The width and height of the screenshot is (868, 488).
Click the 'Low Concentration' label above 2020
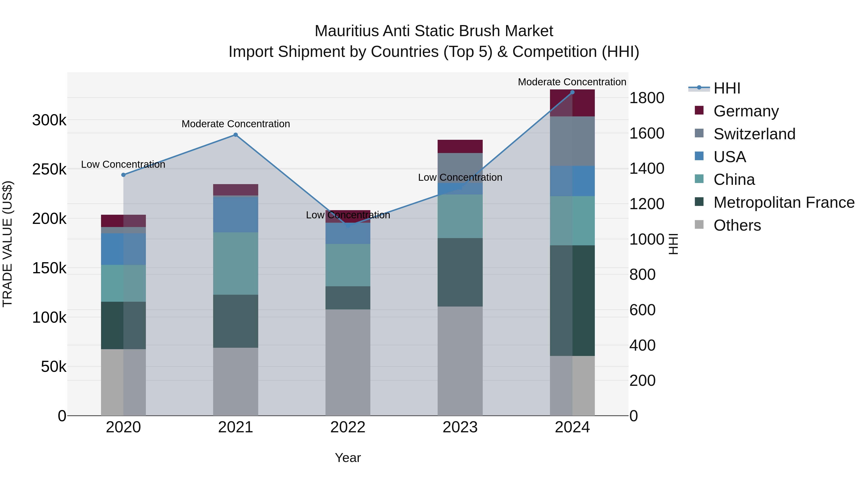123,164
